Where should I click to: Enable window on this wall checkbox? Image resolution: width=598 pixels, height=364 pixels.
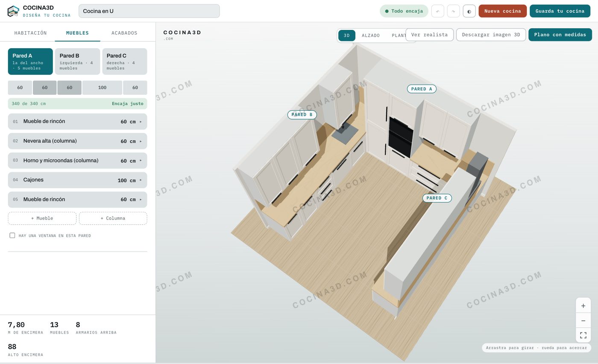tap(12, 235)
